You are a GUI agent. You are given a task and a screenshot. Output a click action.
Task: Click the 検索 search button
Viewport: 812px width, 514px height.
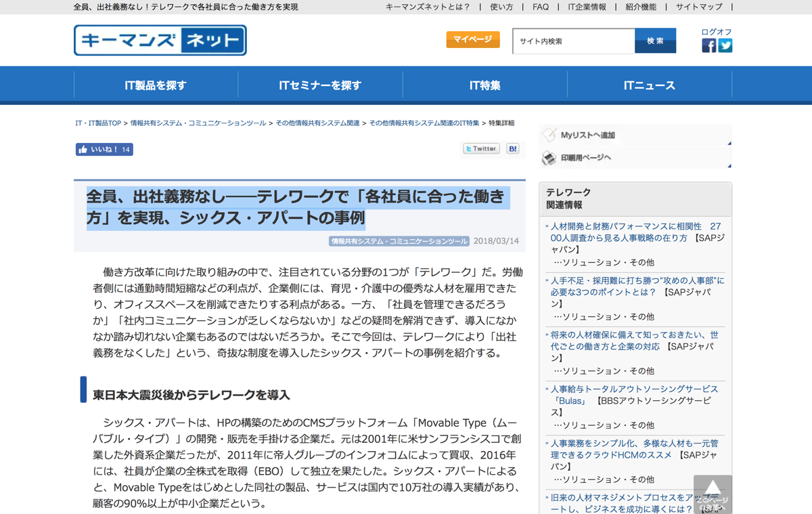(x=655, y=41)
